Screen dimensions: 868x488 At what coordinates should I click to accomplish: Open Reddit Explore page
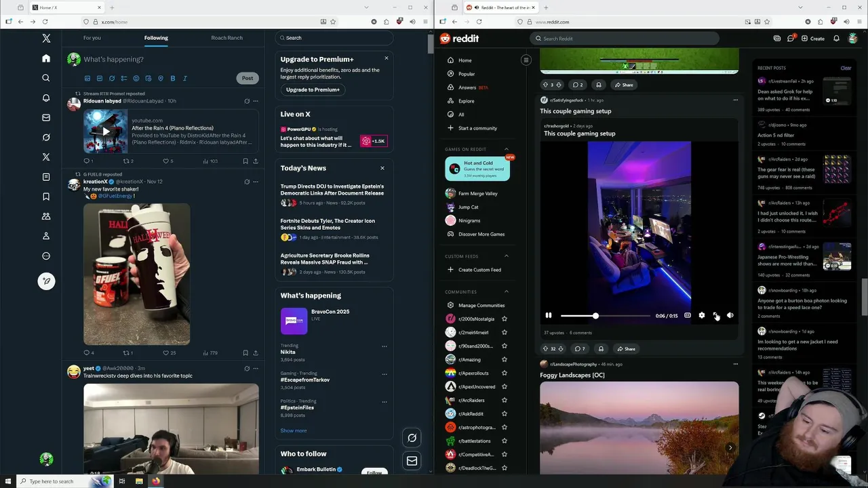coord(467,101)
